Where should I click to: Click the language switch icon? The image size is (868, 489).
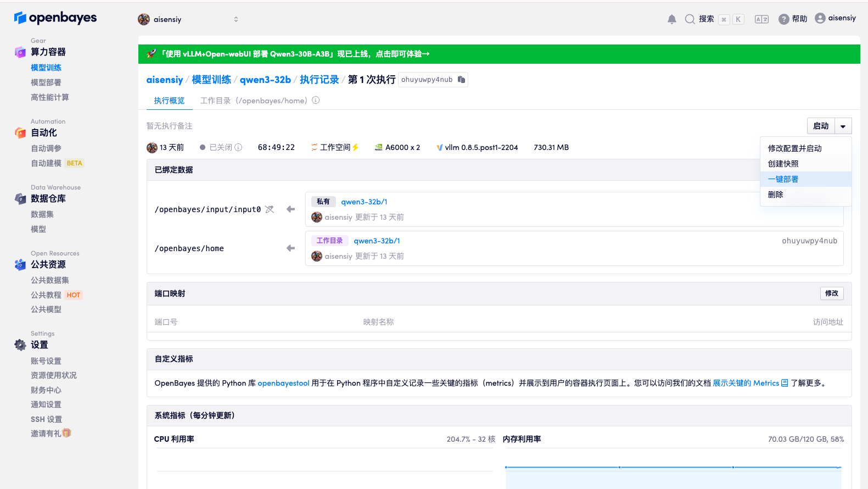pos(761,19)
